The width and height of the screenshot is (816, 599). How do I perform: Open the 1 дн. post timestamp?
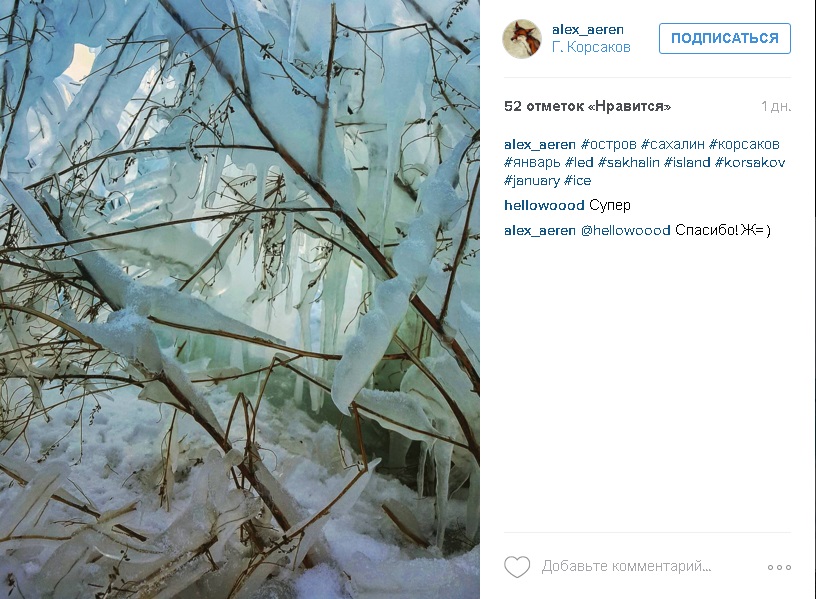tap(776, 107)
